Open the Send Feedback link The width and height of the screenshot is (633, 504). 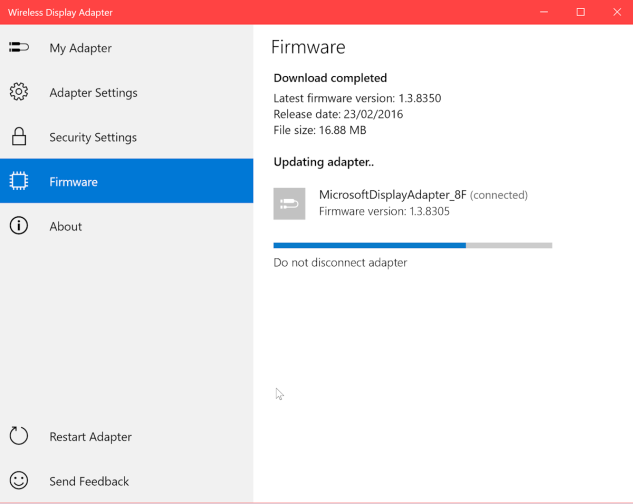pos(89,481)
